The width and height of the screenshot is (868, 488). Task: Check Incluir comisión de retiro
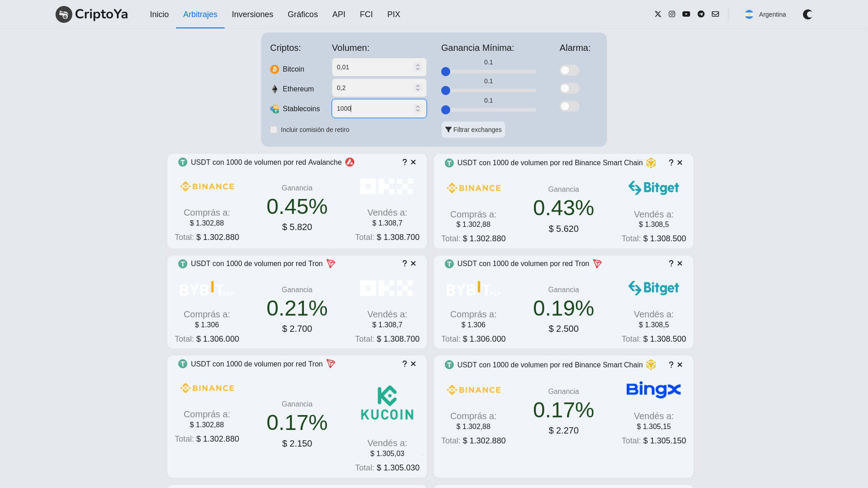[x=274, y=130]
